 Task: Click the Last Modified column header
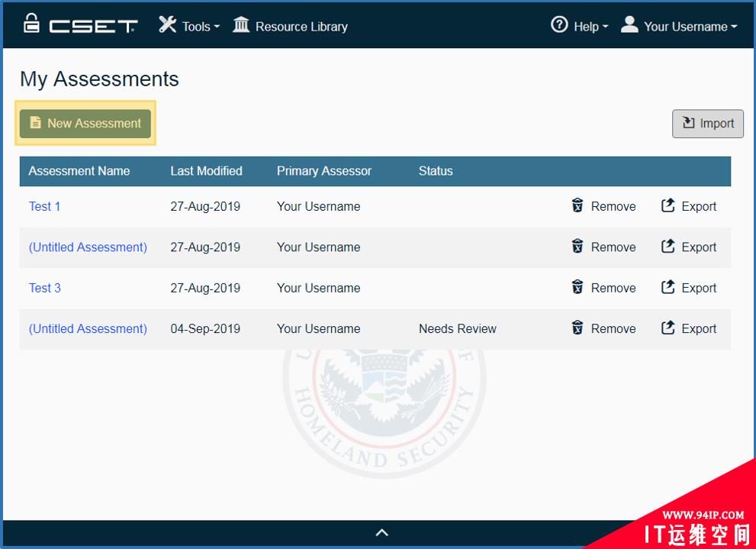coord(206,171)
